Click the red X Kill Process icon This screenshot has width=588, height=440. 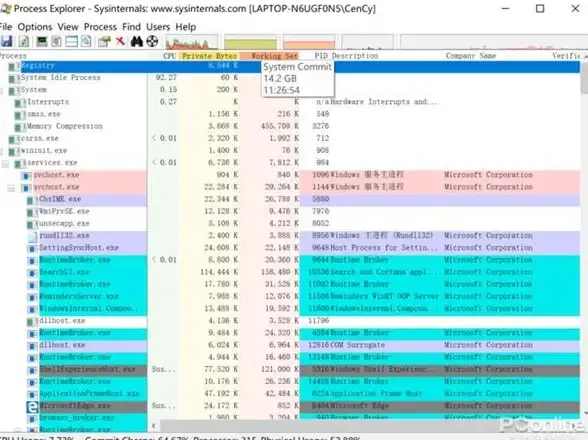click(120, 41)
